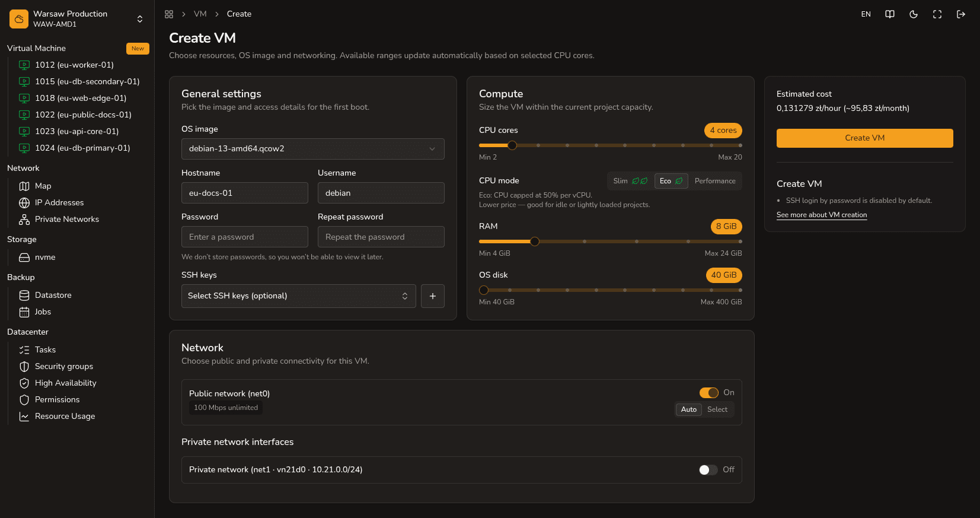Open Security groups shield icon
This screenshot has width=980, height=518.
tap(24, 366)
